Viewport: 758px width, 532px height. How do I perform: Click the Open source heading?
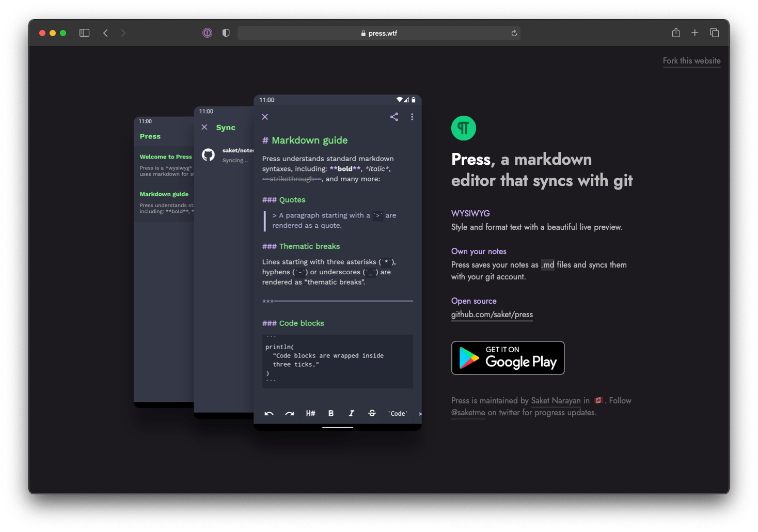[474, 301]
